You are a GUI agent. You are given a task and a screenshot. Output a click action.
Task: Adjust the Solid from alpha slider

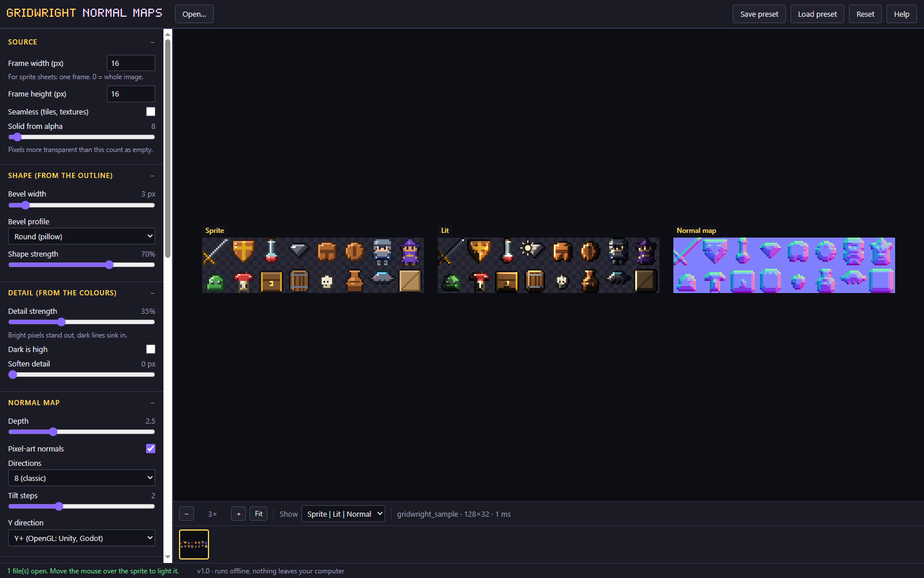[x=81, y=137]
